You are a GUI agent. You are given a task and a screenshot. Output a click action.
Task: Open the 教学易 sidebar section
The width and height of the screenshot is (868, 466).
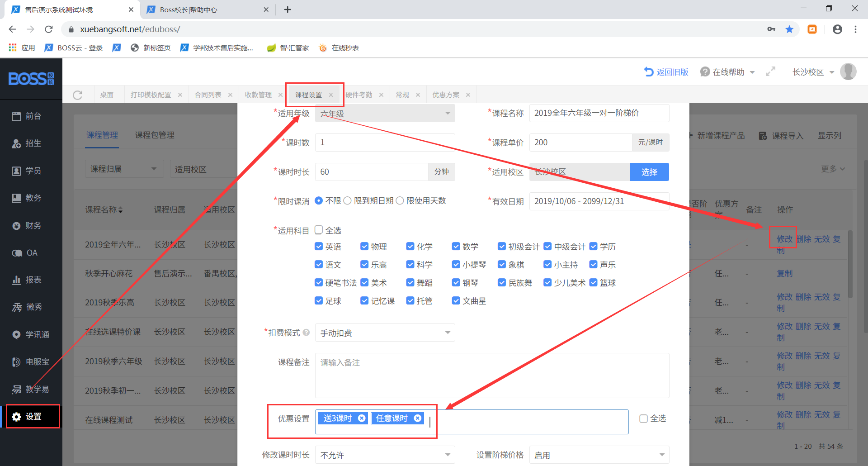31,389
